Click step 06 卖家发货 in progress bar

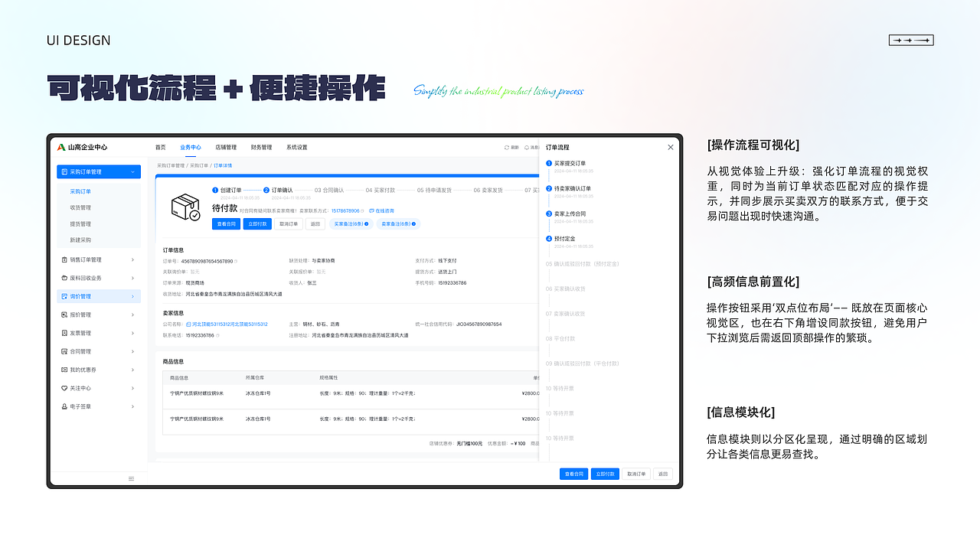pyautogui.click(x=488, y=190)
